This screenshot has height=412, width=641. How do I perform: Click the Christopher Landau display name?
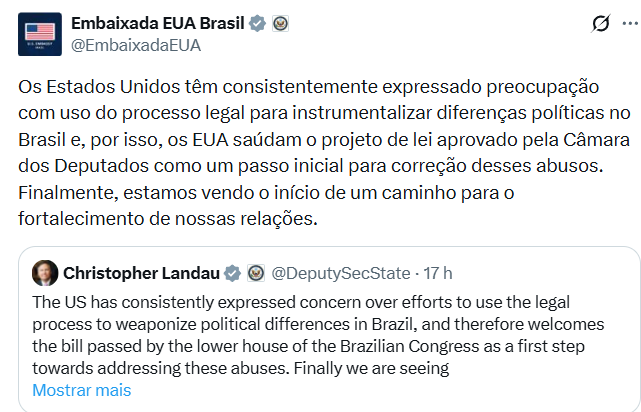[142, 273]
